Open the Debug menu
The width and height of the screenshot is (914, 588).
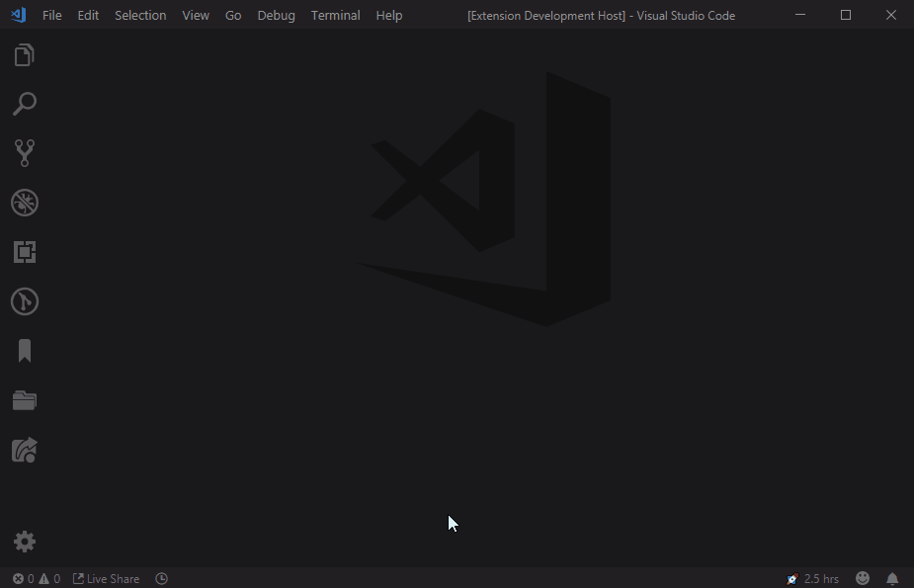coord(276,15)
